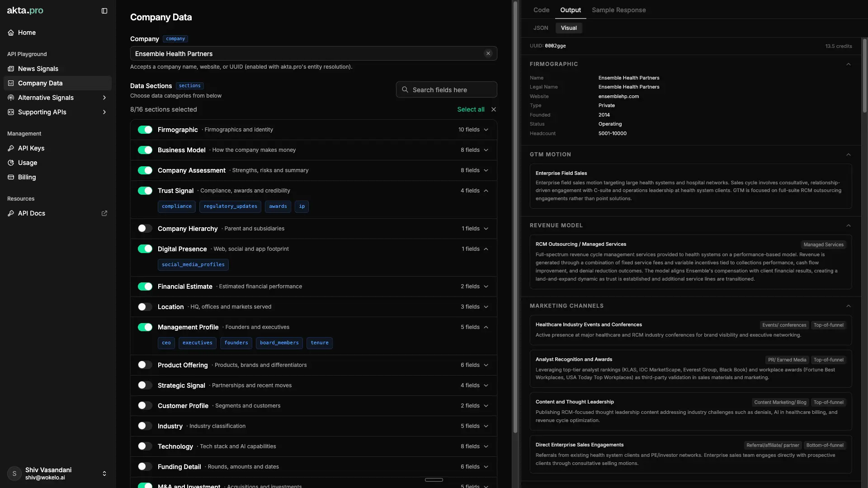The width and height of the screenshot is (868, 488).
Task: Switch on the Industry toggle
Action: [x=145, y=426]
